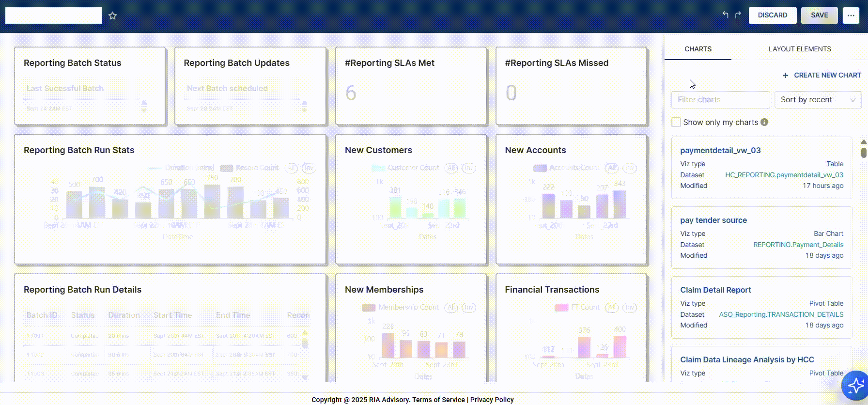Enable Show only my charts checkbox
This screenshot has height=405, width=868.
click(676, 122)
